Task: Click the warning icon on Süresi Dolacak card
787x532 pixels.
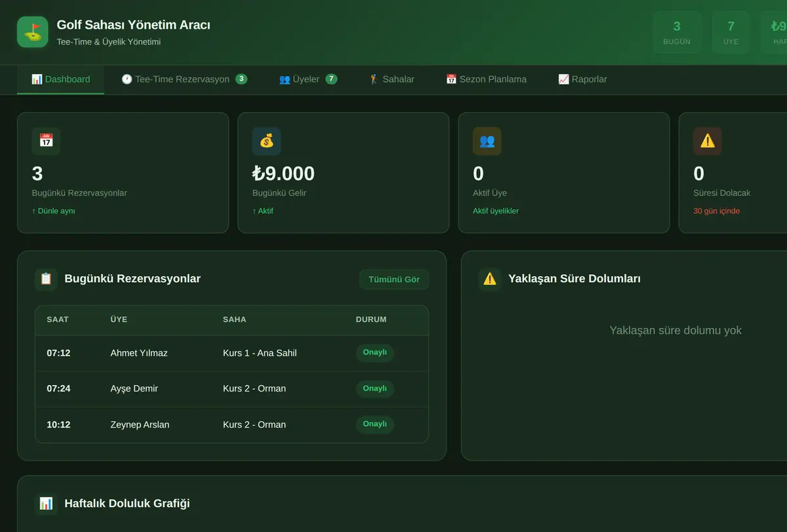Action: pos(708,141)
